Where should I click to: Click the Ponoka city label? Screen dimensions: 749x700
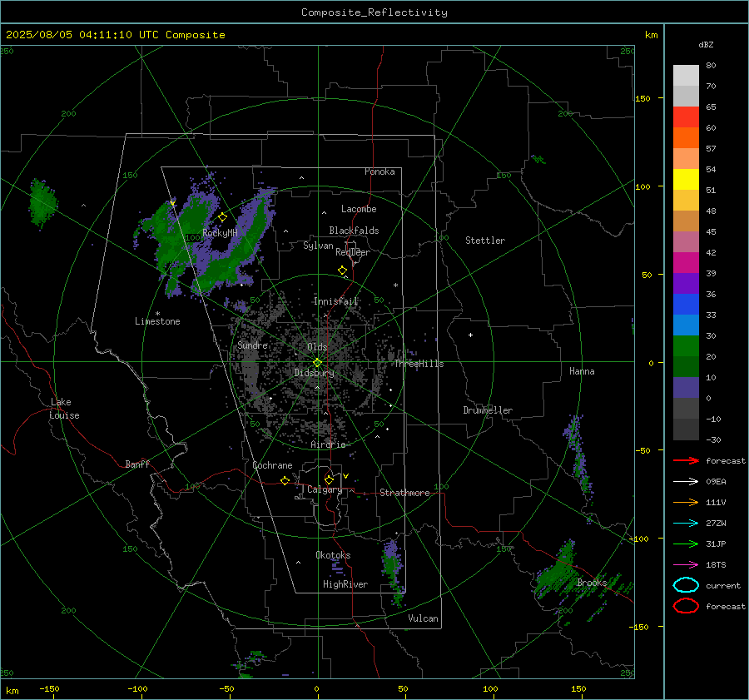click(379, 171)
